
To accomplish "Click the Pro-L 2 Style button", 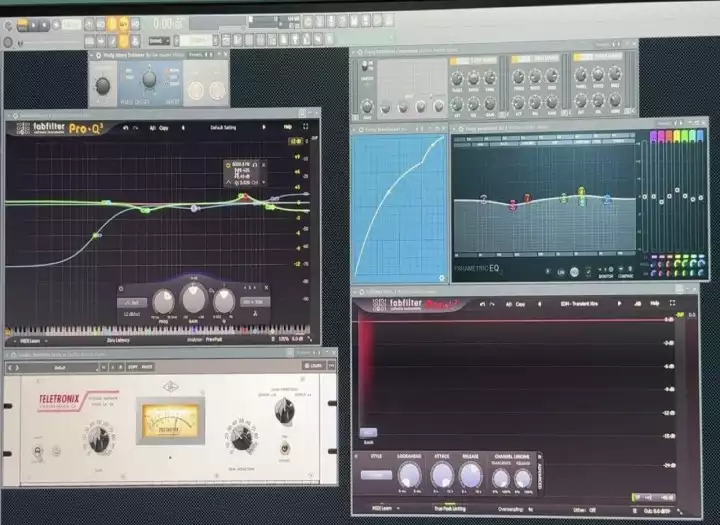I will pos(376,475).
